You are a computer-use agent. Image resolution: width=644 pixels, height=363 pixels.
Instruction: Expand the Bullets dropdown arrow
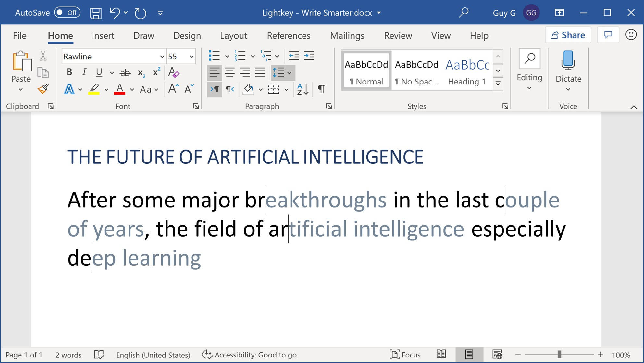227,56
